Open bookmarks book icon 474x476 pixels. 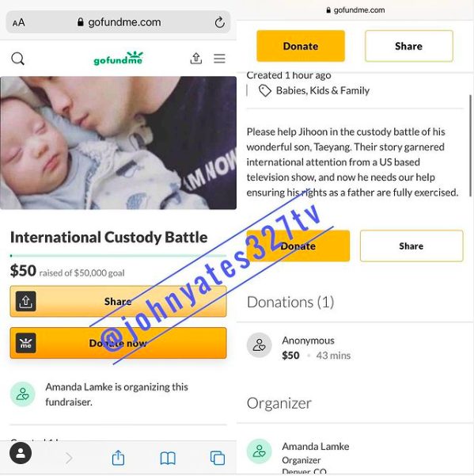pos(168,458)
